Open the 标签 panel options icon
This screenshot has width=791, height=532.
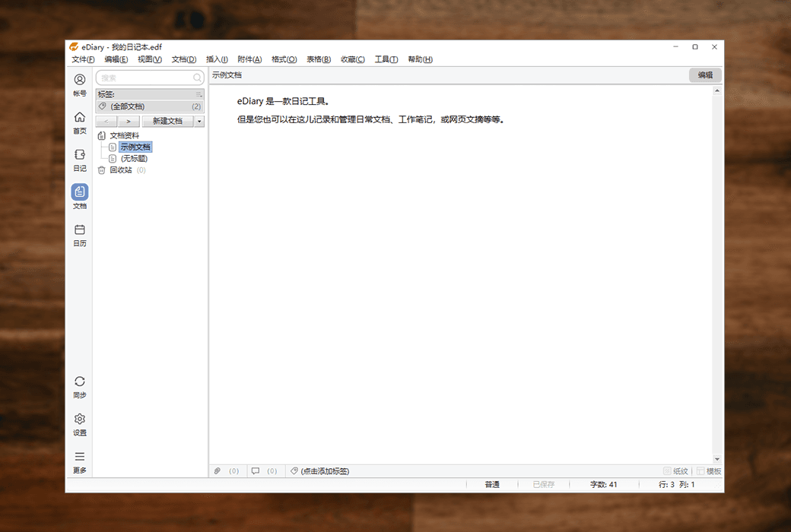pos(199,94)
